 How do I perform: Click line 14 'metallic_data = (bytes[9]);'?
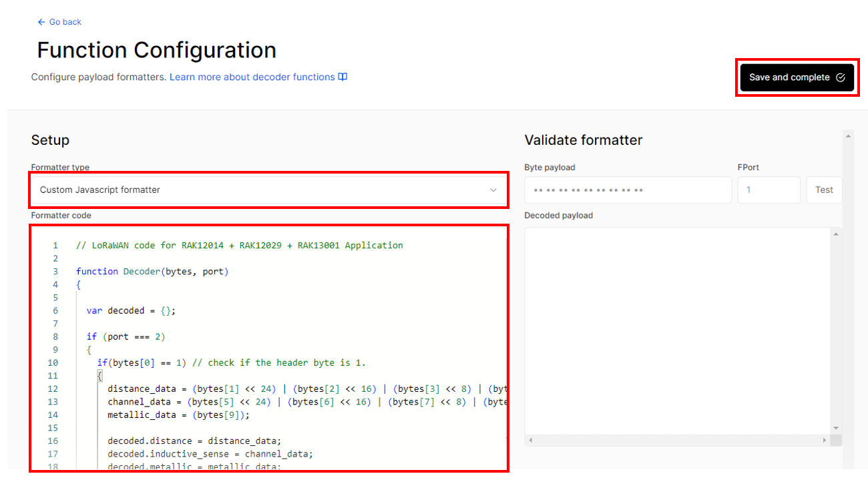coord(178,415)
